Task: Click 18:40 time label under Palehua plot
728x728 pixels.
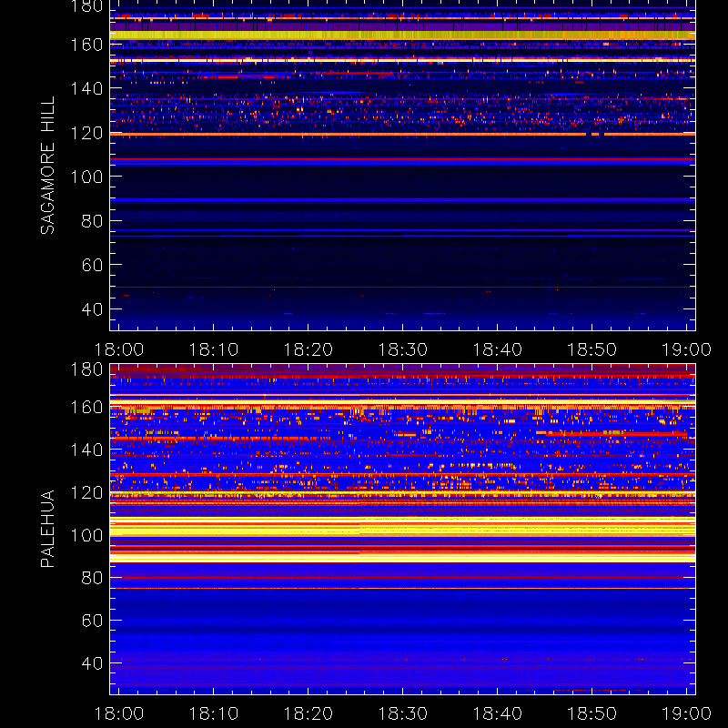Action: [x=498, y=713]
